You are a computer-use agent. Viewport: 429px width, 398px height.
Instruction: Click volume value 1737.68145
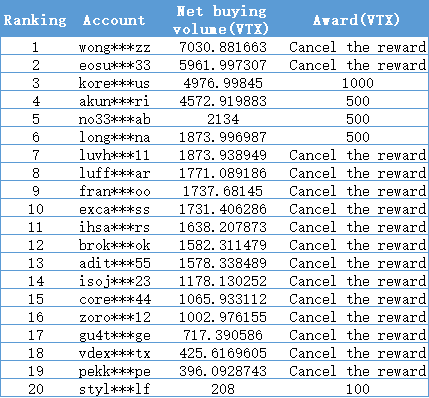223,191
